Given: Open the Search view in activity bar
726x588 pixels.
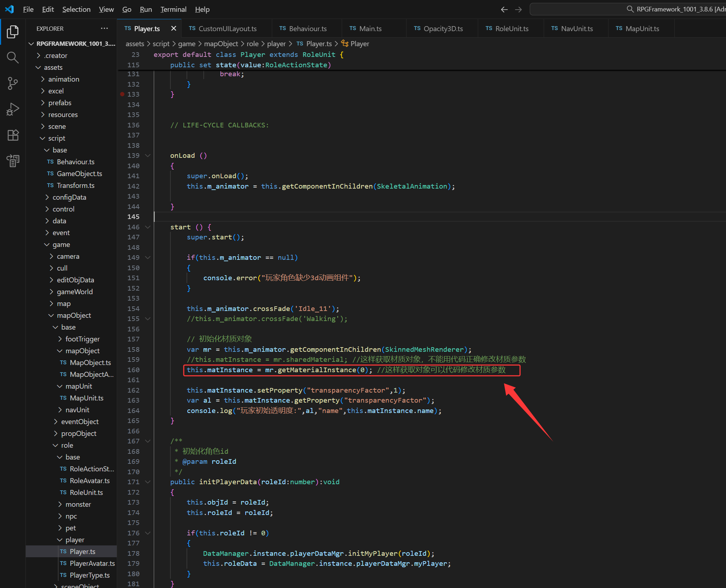Looking at the screenshot, I should (13, 57).
